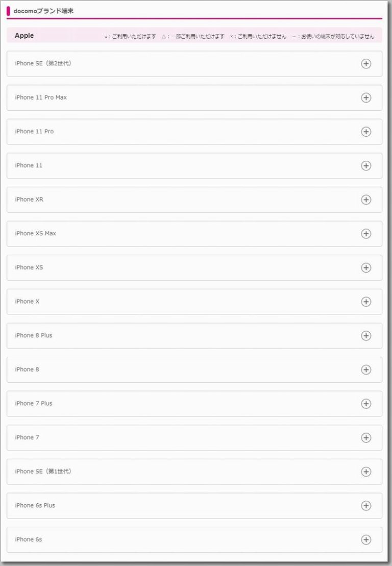Click the iPhone XR model label
The width and height of the screenshot is (392, 566).
tap(29, 200)
